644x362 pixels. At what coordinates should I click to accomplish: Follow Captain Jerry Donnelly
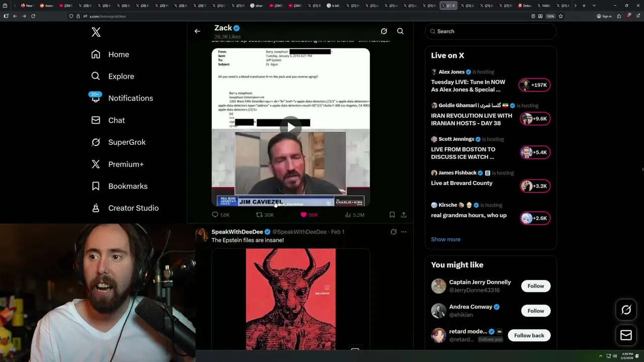pos(535,286)
